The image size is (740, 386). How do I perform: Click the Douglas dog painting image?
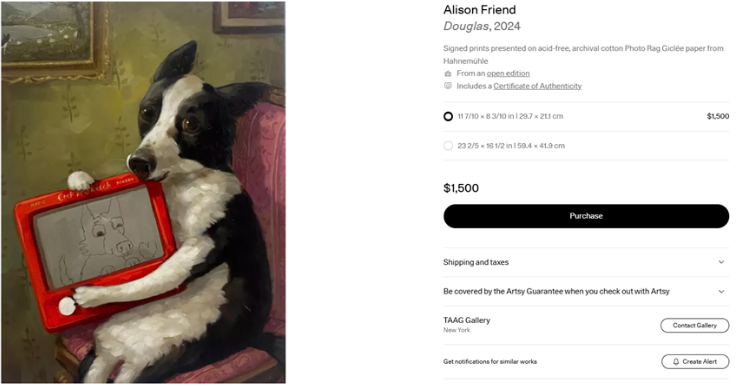point(143,193)
